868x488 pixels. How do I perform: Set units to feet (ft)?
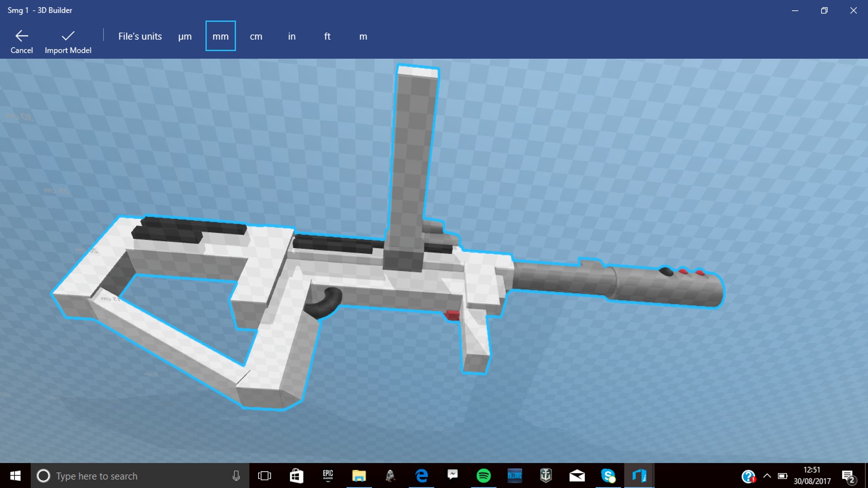click(x=327, y=36)
